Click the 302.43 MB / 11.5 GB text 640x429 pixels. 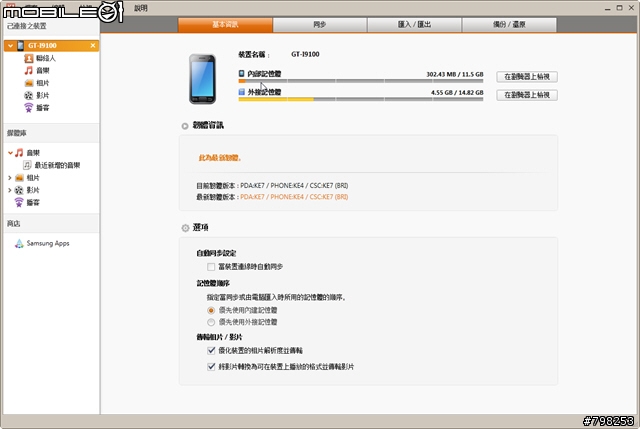click(x=455, y=74)
